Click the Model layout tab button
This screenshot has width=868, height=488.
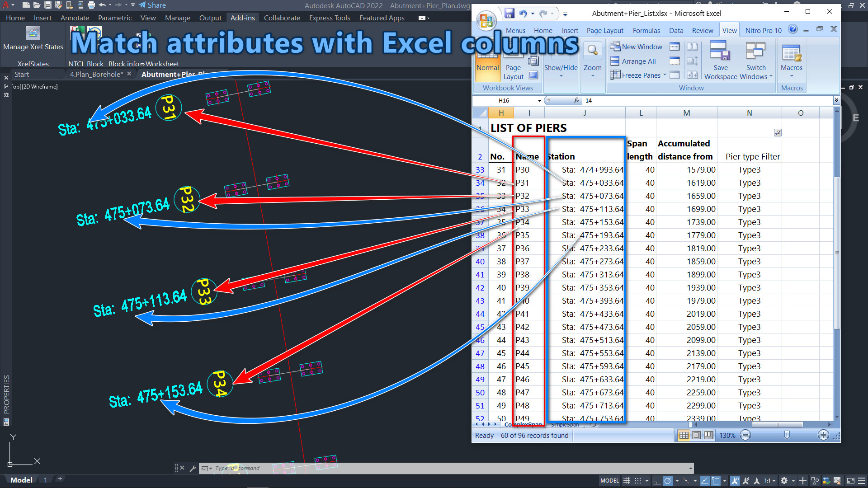click(x=21, y=480)
